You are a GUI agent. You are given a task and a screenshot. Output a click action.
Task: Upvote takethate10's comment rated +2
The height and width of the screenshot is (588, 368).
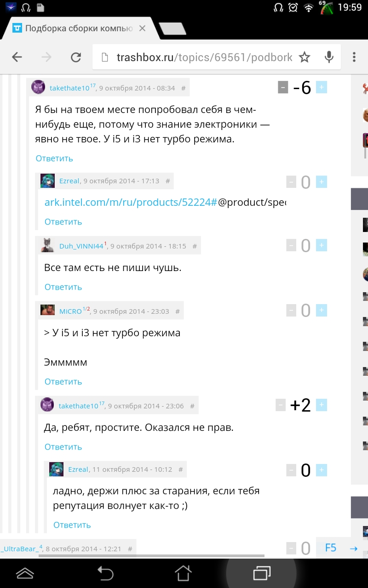tap(322, 405)
